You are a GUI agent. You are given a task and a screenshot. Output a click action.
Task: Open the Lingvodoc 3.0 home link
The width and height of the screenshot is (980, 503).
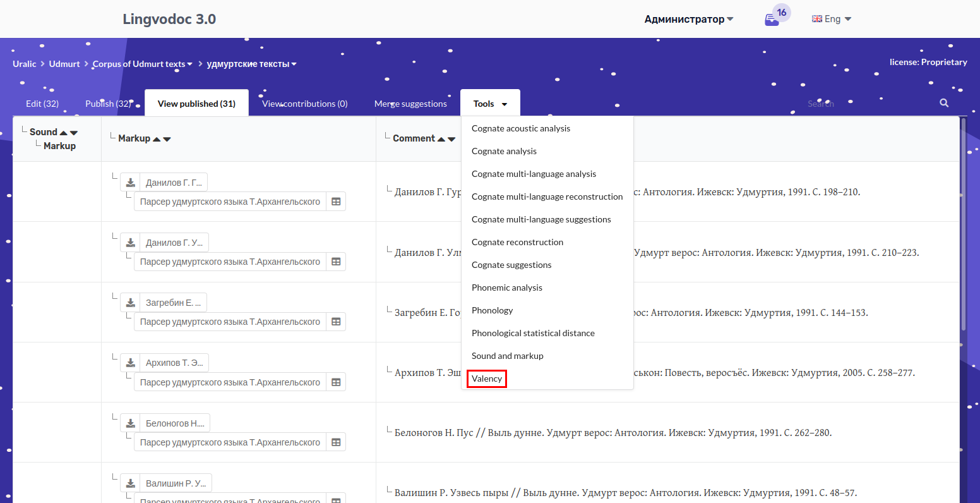(x=169, y=19)
